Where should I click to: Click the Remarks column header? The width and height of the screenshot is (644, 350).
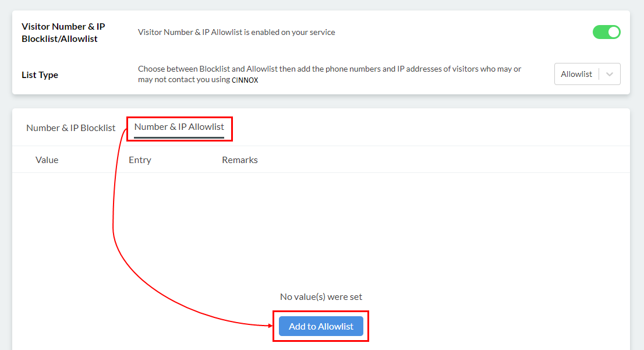tap(239, 160)
